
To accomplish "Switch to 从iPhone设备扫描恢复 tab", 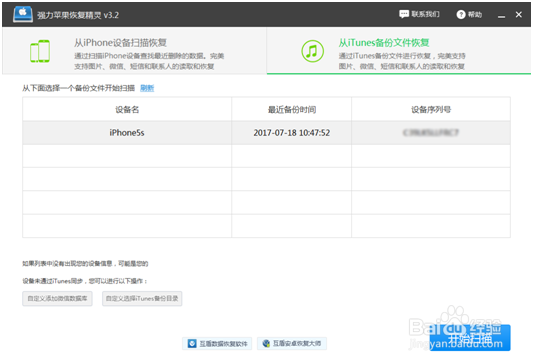I will click(134, 51).
